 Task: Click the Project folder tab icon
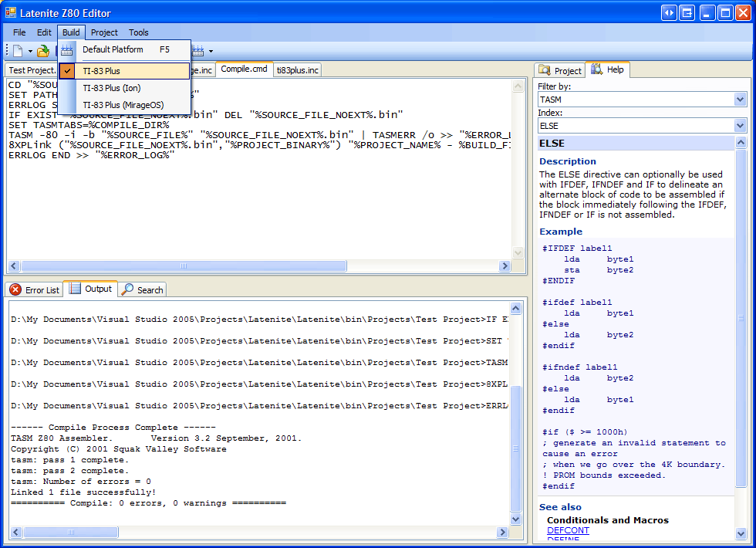(545, 70)
